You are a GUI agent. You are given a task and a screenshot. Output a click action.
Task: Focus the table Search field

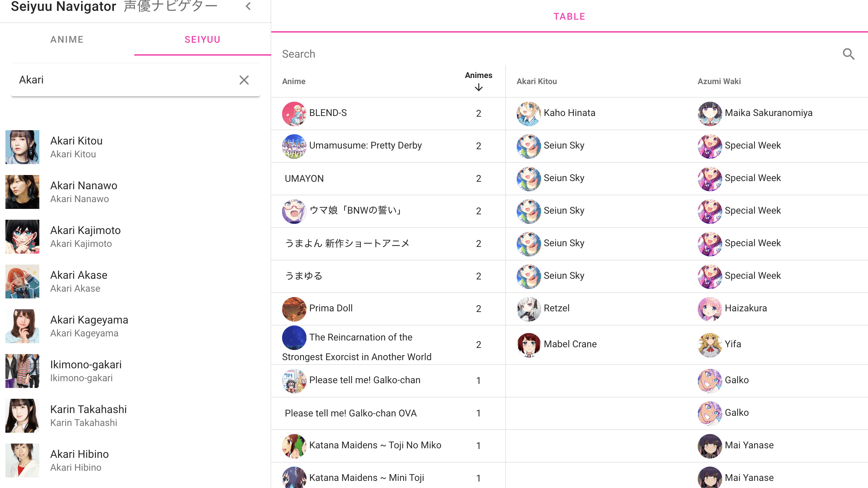pyautogui.click(x=556, y=54)
